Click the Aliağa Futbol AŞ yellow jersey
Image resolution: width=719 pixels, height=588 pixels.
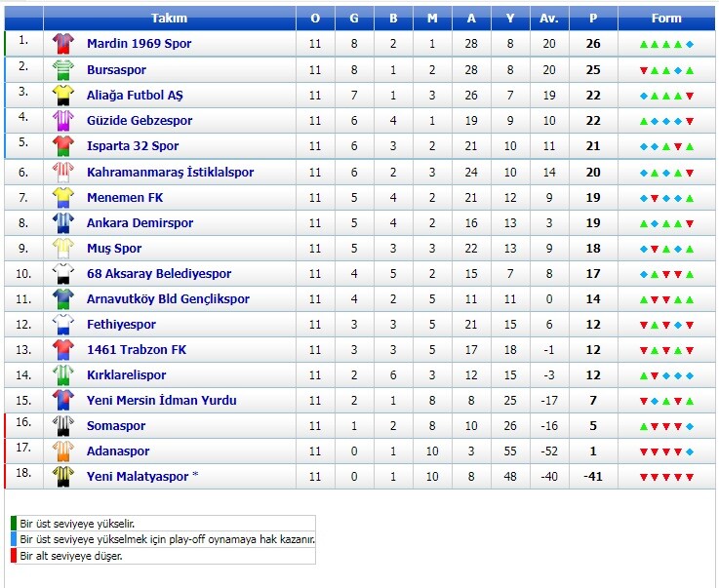tap(62, 95)
